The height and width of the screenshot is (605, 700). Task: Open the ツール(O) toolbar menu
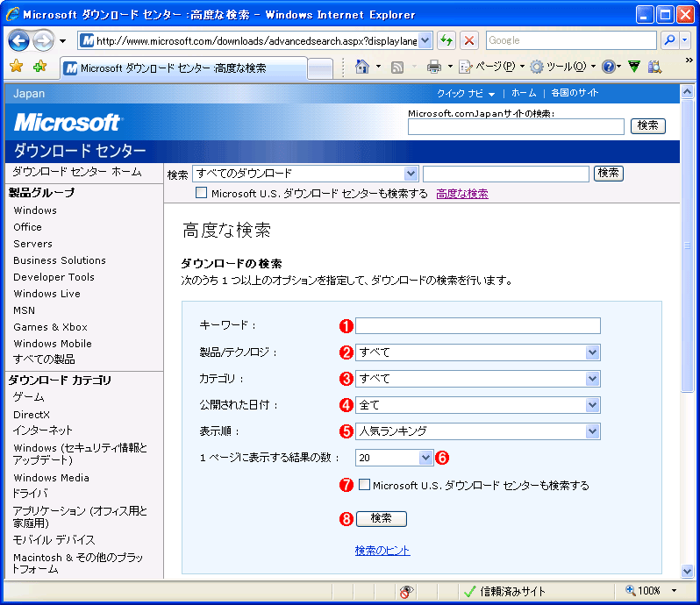563,67
